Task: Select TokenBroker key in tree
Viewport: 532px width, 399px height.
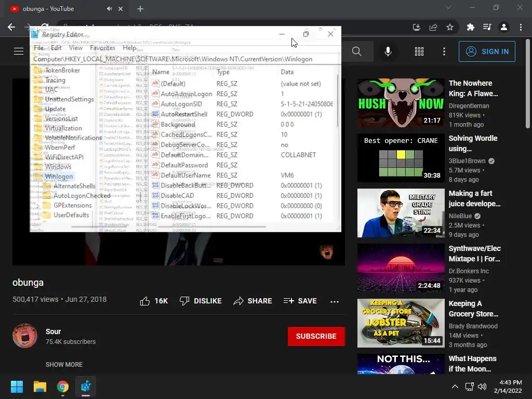Action: click(62, 70)
